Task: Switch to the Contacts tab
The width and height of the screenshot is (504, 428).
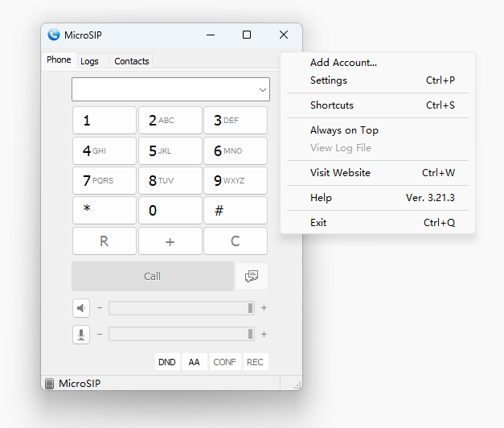Action: pos(132,61)
